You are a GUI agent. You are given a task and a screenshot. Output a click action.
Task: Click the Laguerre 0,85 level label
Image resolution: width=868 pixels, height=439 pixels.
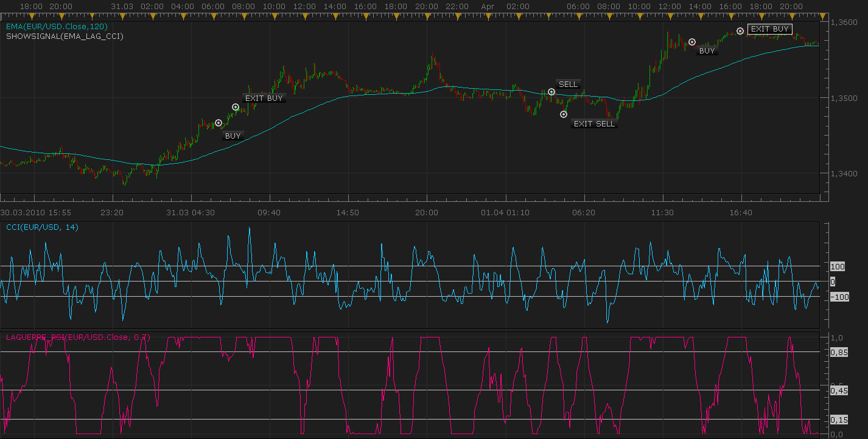coord(838,352)
